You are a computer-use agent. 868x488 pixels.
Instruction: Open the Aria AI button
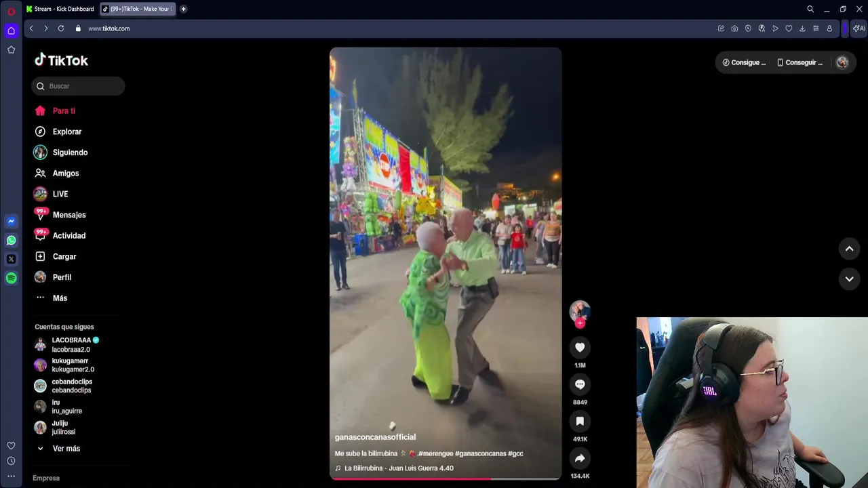tap(859, 28)
